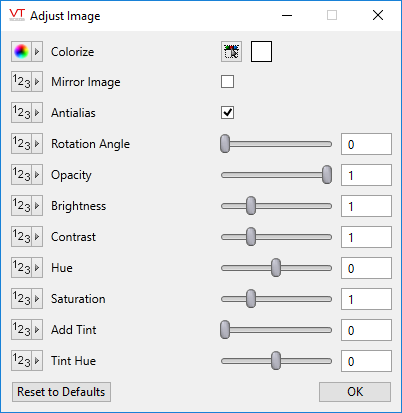Uncheck the Antialias checkbox

pos(227,113)
